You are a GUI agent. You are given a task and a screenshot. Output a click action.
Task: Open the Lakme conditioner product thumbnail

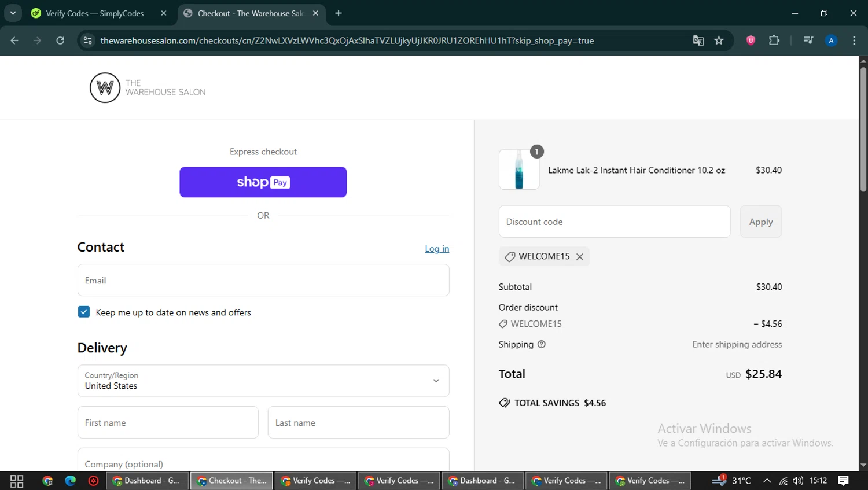(x=519, y=170)
